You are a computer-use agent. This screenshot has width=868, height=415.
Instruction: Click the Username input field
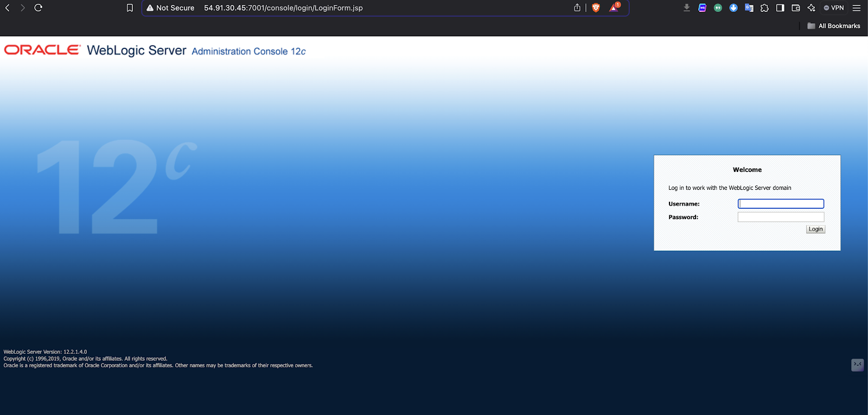point(781,204)
